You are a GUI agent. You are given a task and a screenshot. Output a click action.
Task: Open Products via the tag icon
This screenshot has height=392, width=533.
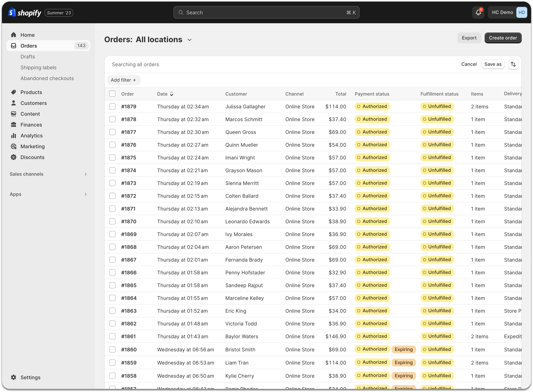[x=14, y=92]
